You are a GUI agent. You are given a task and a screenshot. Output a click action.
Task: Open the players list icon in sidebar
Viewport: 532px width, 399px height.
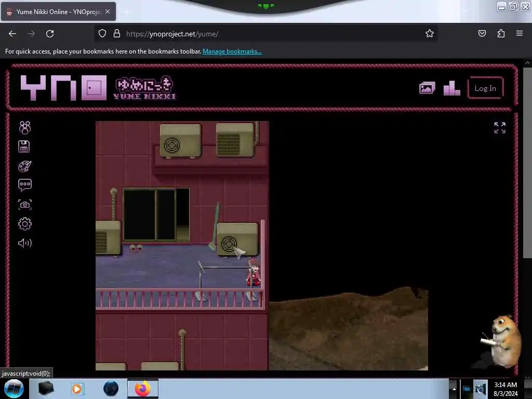[x=25, y=128]
